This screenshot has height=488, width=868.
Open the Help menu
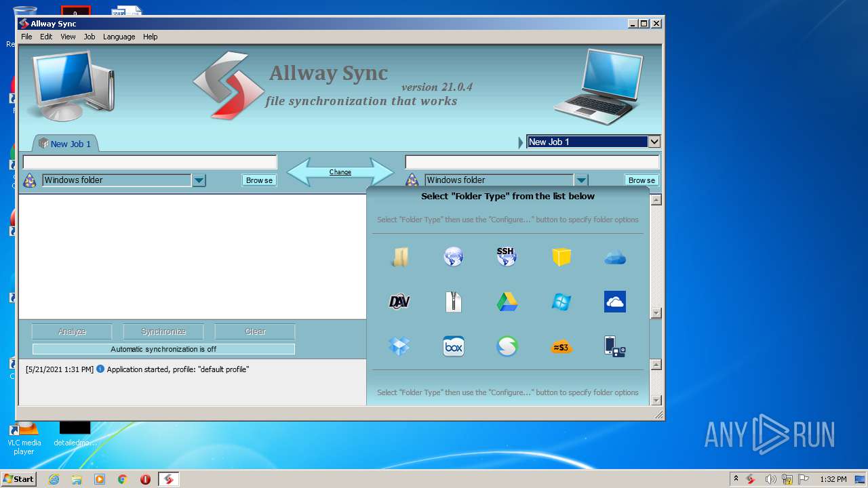coord(151,37)
